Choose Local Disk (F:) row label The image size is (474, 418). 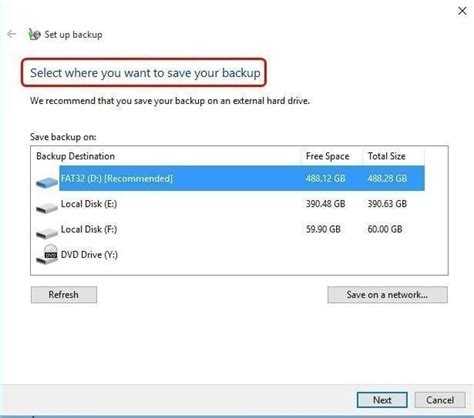click(89, 229)
